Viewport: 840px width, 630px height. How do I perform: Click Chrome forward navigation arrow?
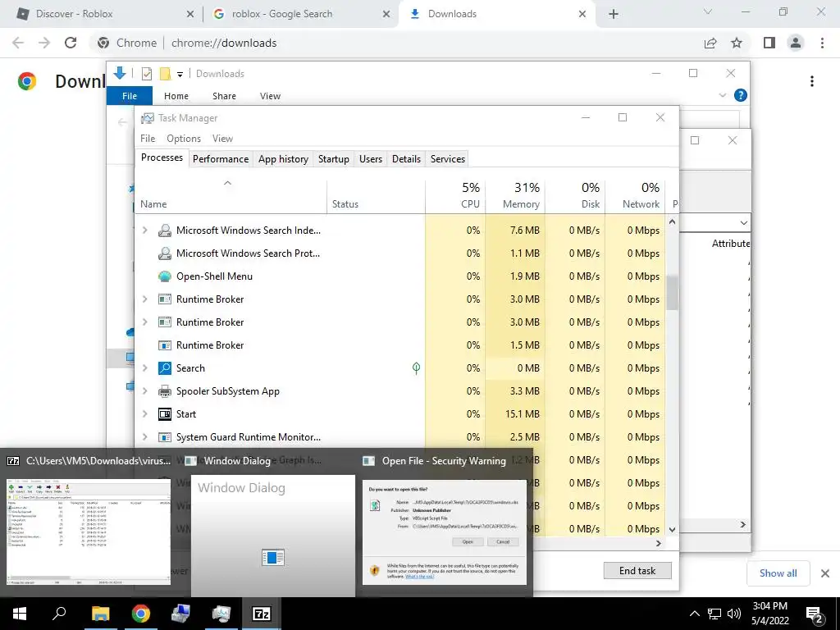click(44, 43)
